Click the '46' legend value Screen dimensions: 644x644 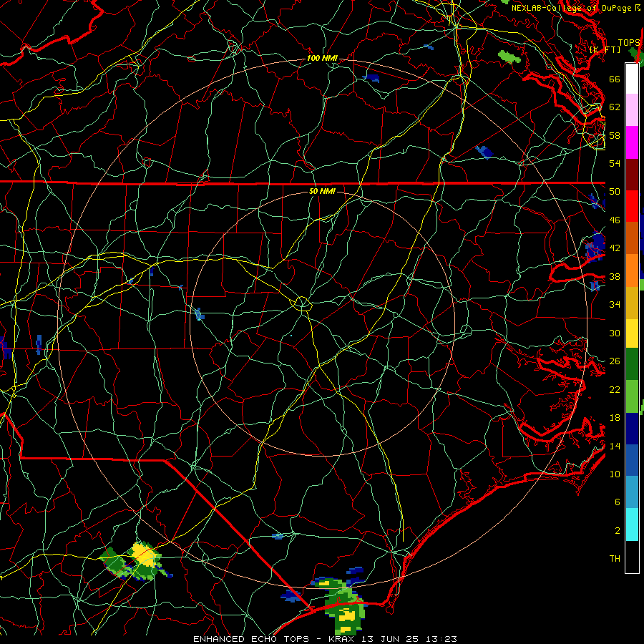[x=615, y=220]
